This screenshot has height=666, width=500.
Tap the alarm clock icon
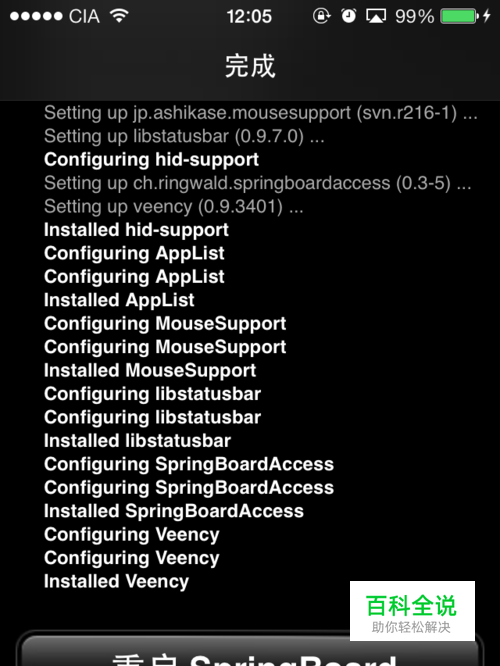coord(348,16)
